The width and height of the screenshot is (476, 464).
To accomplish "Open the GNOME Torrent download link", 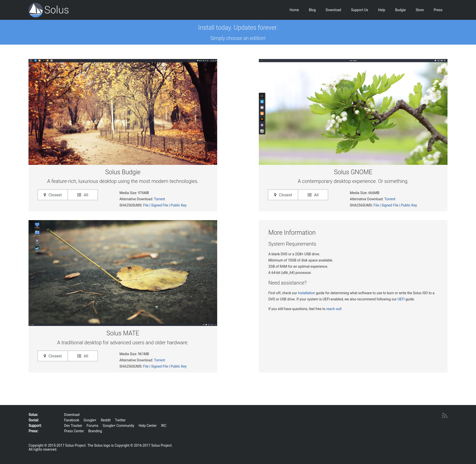I will [x=390, y=199].
